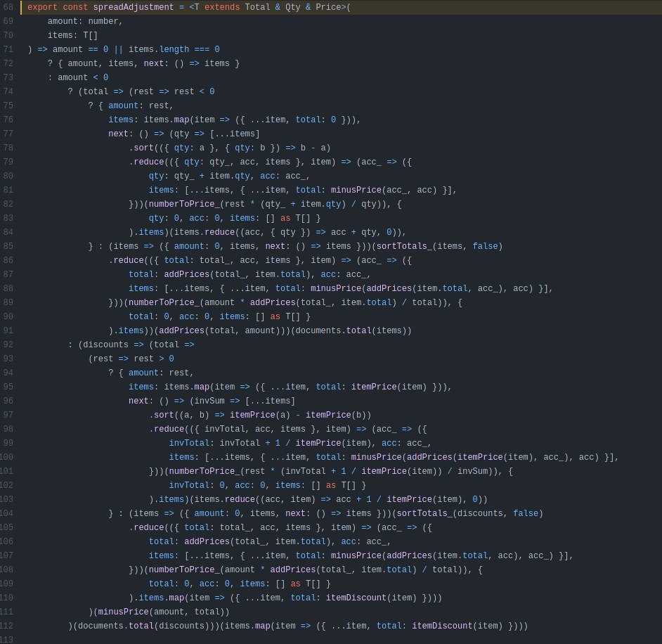Click 'numberToPrice_' on line 82

(x=185, y=204)
